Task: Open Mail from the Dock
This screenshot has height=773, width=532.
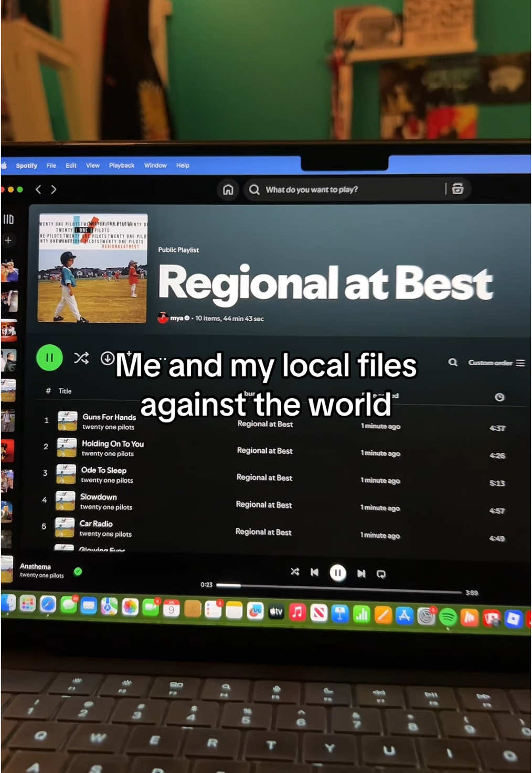Action: tap(89, 606)
